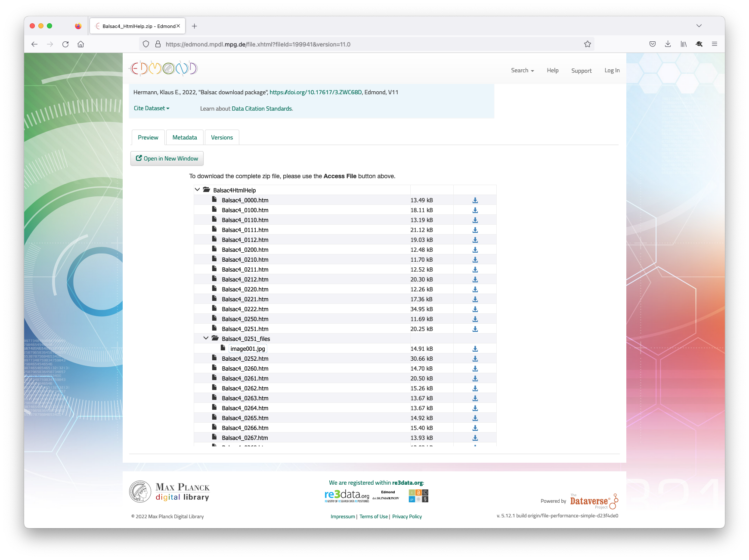Open the Firefox application menu
Screen dimensions: 749x560
click(715, 44)
